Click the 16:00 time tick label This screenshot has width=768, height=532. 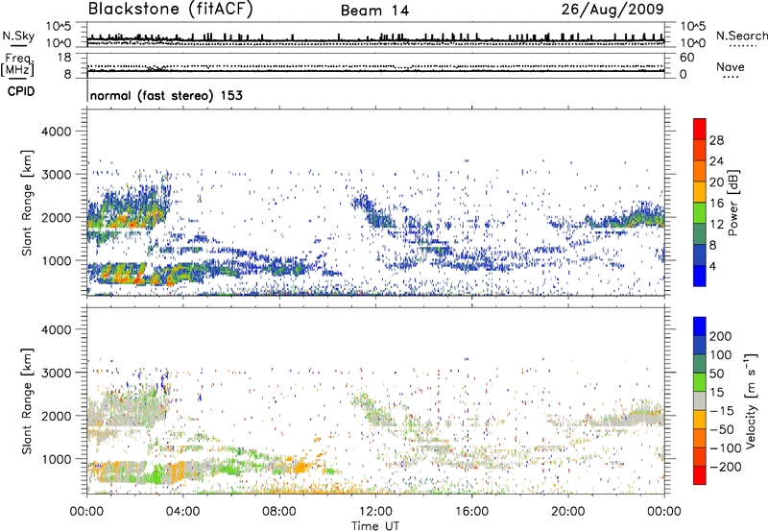tap(471, 512)
